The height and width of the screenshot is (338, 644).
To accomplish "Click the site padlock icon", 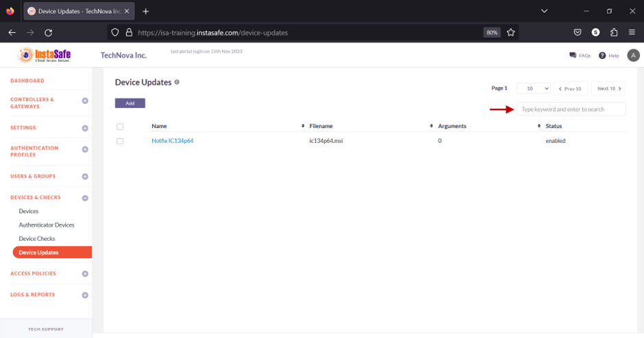I will coord(129,32).
